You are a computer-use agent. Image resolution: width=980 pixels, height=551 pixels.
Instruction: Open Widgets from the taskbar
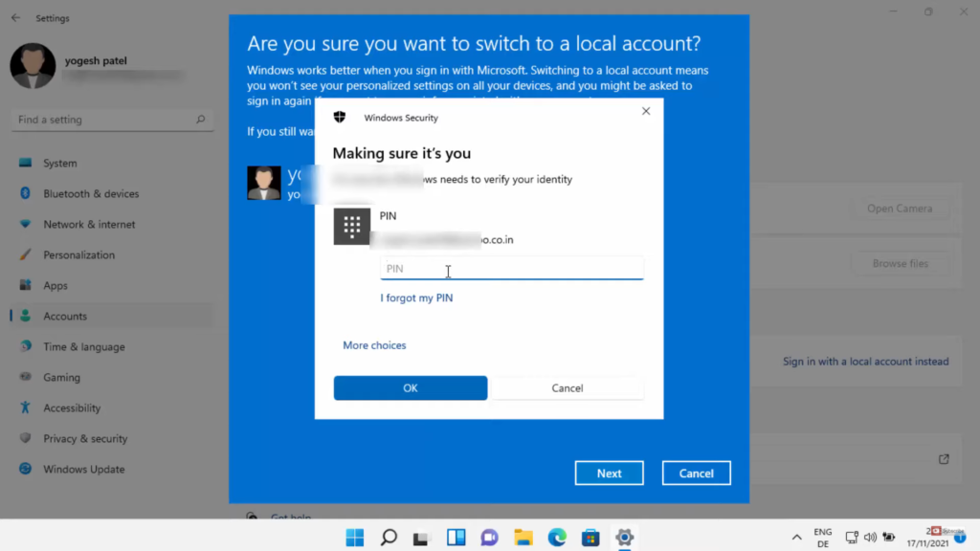coord(456,538)
